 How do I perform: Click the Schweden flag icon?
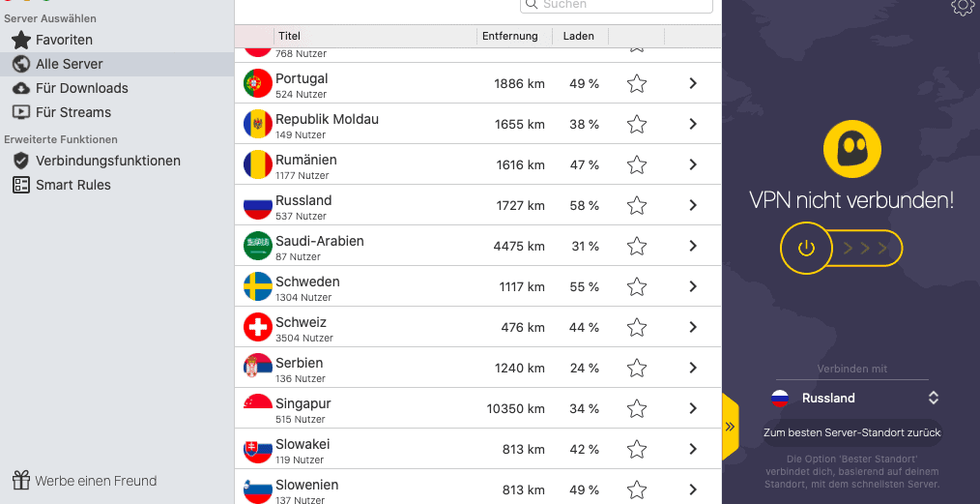pos(257,287)
